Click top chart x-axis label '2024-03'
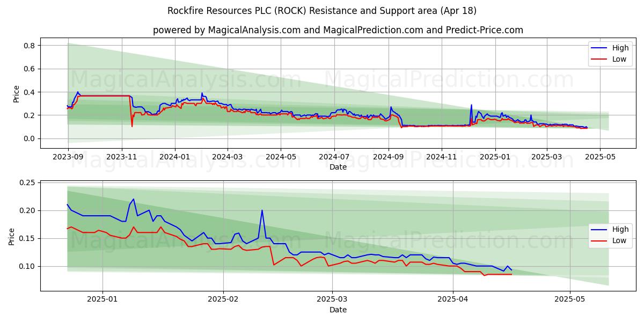The width and height of the screenshot is (644, 322). (228, 157)
